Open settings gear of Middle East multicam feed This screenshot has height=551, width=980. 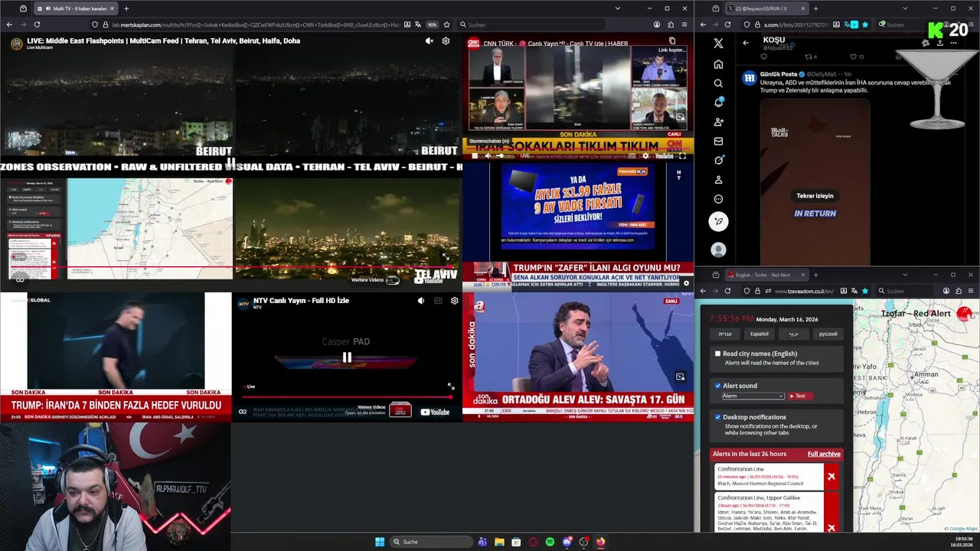446,41
